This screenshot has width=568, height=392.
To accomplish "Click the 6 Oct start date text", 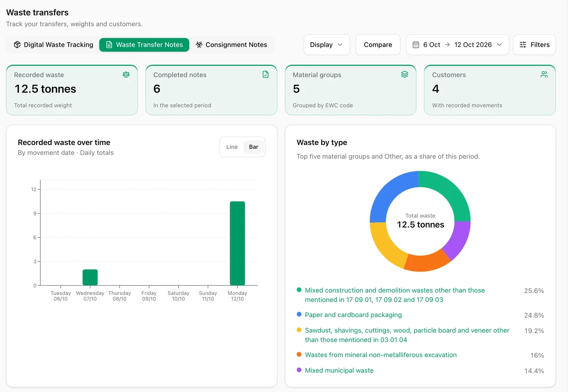I will coord(432,45).
